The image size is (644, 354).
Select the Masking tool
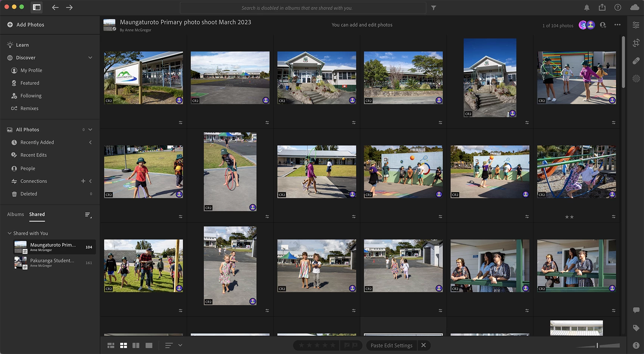636,78
